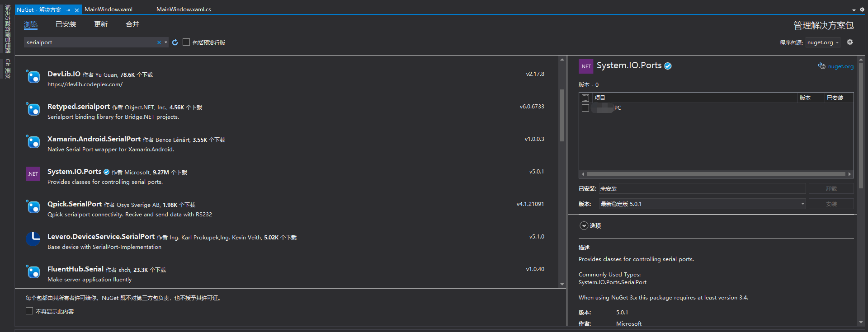The width and height of the screenshot is (868, 332).
Task: Click the Install button
Action: click(831, 204)
